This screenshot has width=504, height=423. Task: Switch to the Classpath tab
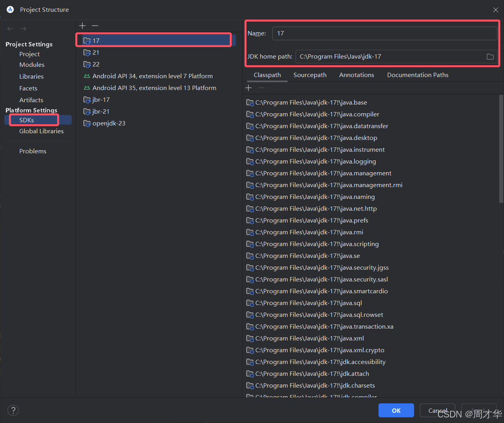[x=267, y=75]
